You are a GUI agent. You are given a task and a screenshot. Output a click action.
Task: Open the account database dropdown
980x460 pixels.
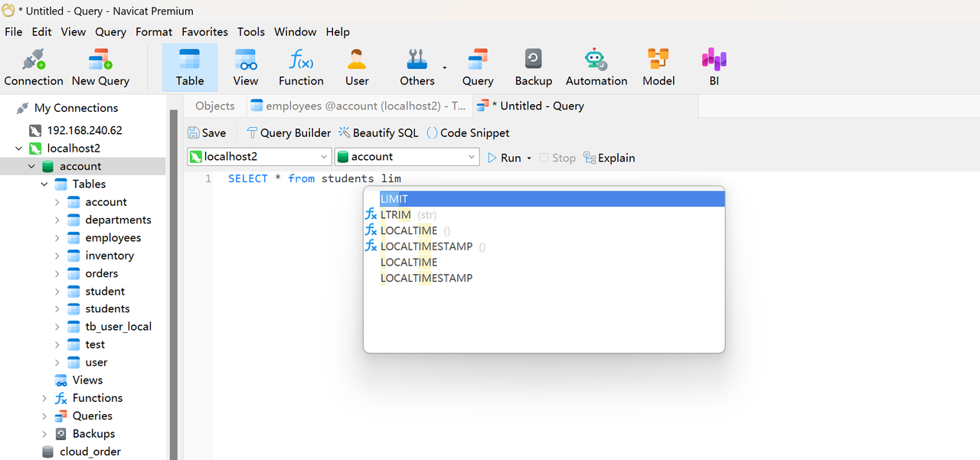pos(407,157)
